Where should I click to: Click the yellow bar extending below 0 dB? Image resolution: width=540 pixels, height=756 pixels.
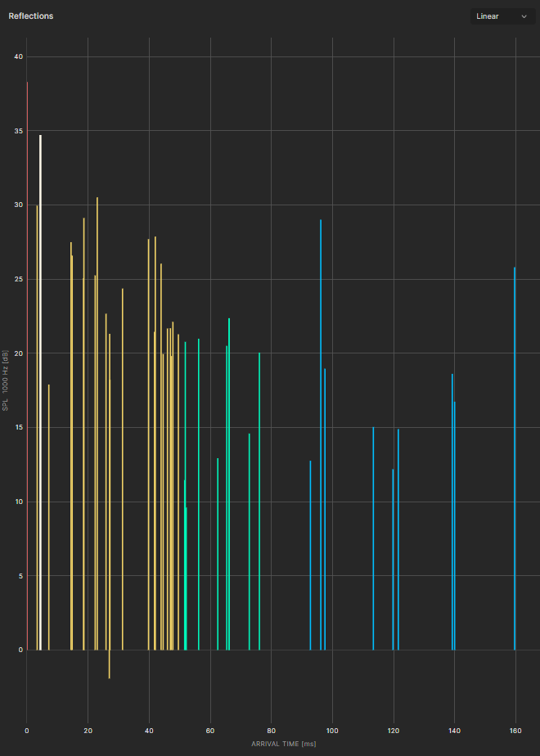tap(109, 667)
